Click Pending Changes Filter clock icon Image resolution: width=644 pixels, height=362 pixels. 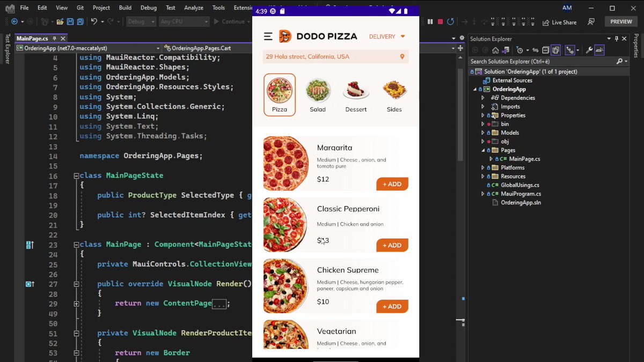(519, 50)
